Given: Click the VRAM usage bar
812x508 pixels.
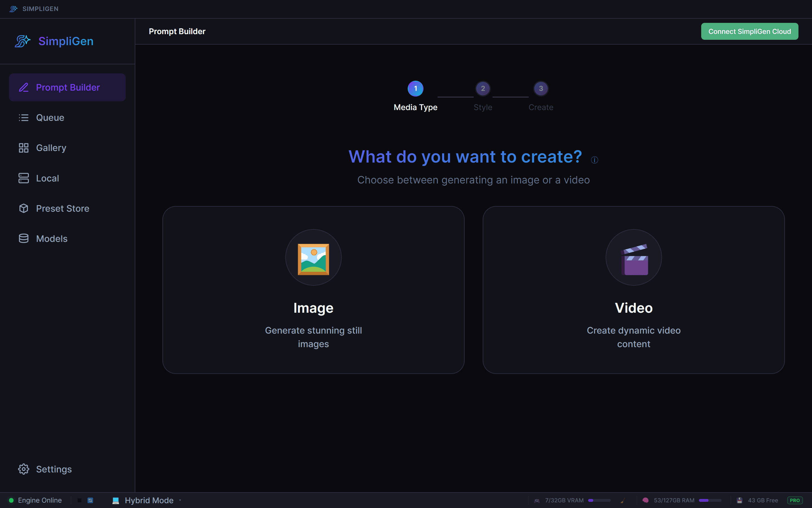Looking at the screenshot, I should 599,500.
